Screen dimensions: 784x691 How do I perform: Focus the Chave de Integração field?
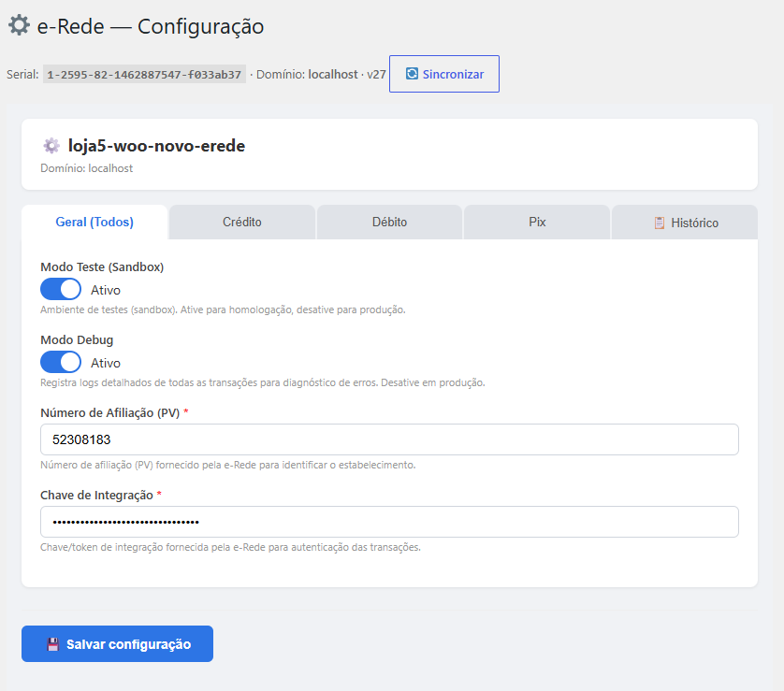[x=389, y=522]
